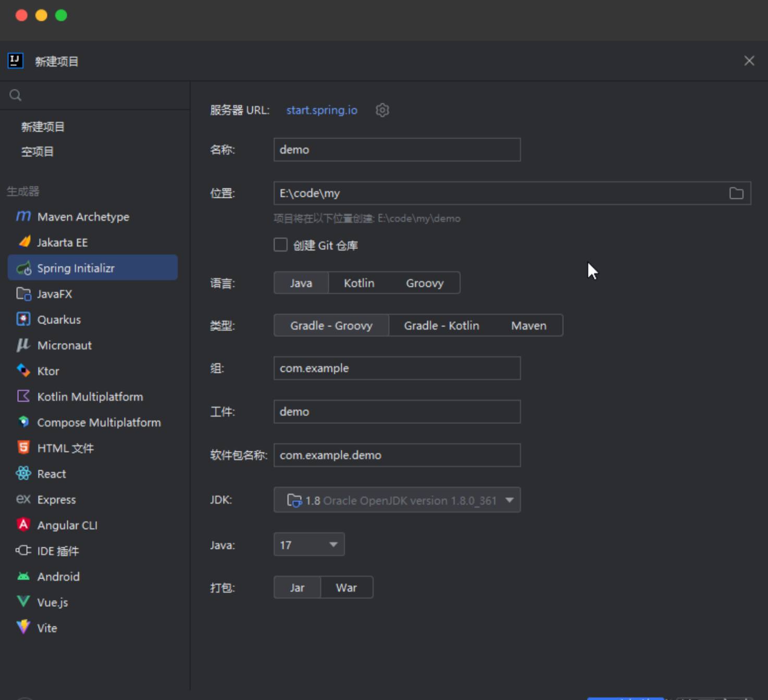Click the HTML5 file icon

click(23, 447)
